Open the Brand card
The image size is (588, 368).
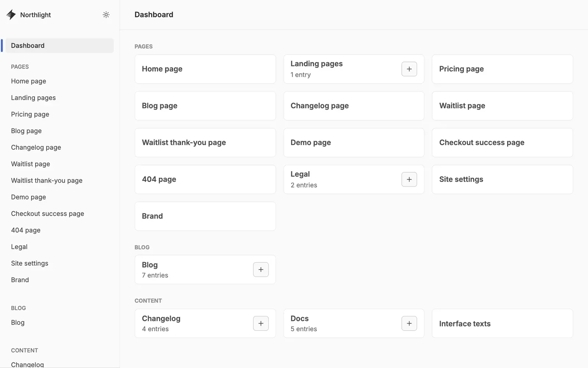coord(205,216)
